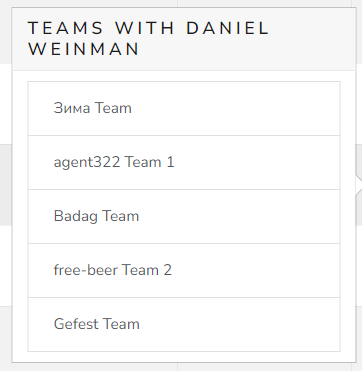Choose the Badag Team row
362x371 pixels.
(184, 216)
